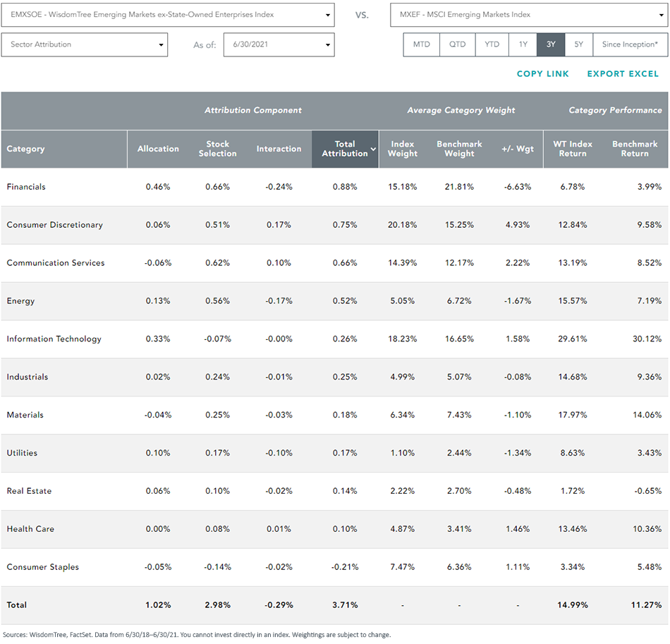Click the Real Estate row label
670x644 pixels.
[29, 492]
